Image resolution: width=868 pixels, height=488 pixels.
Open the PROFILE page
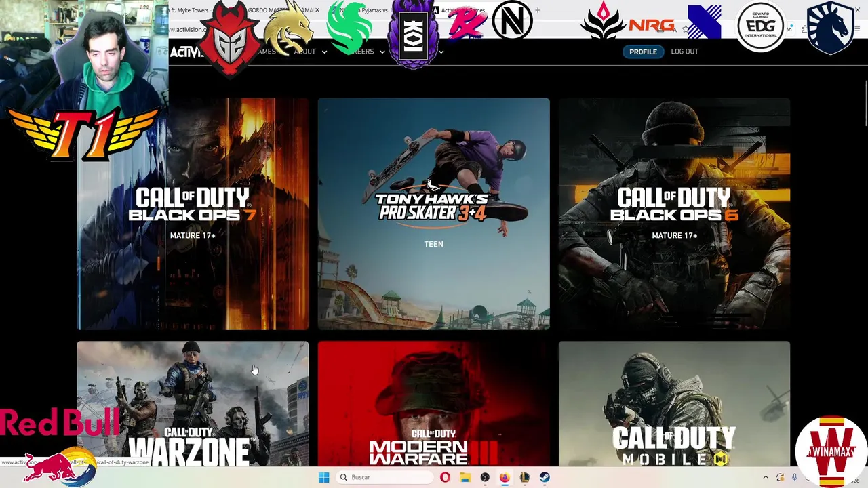tap(643, 52)
